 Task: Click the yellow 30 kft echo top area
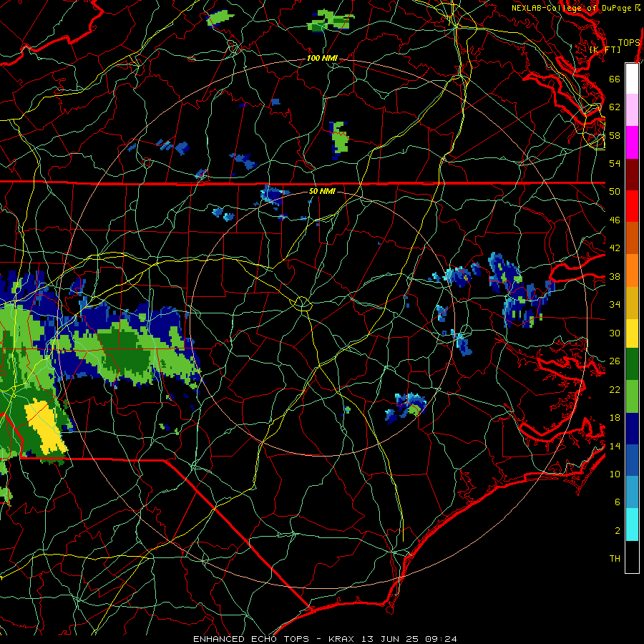[x=45, y=427]
